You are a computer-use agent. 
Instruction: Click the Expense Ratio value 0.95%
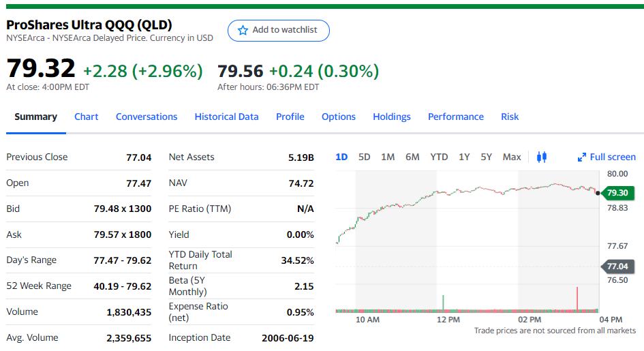coord(301,312)
